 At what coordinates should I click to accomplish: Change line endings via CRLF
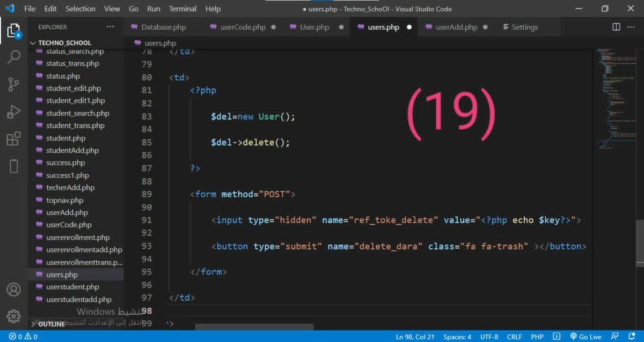[514, 337]
